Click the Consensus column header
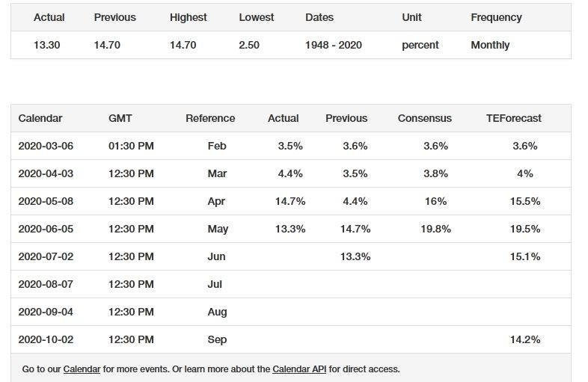 click(425, 118)
